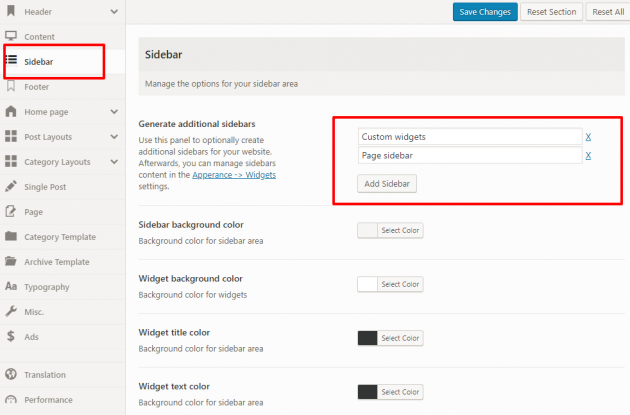Click the Single Post pencil icon

[x=11, y=186]
